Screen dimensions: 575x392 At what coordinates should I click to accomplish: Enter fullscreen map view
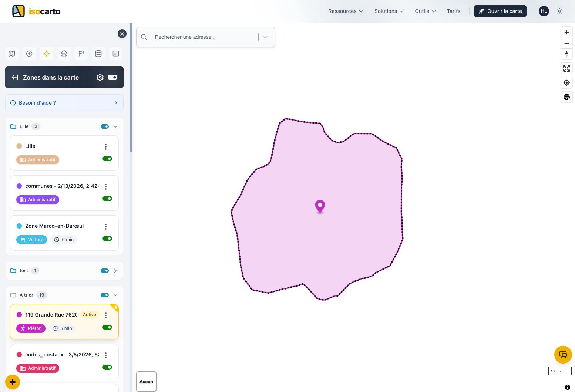coord(566,68)
